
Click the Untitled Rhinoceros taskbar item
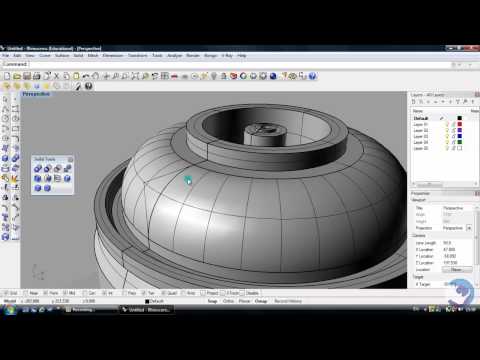pos(146,310)
